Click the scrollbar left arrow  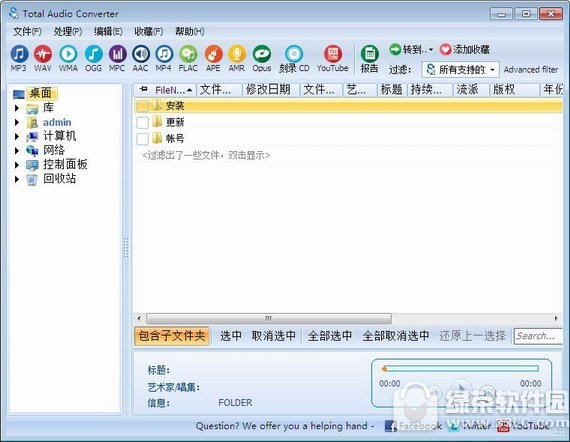139,318
